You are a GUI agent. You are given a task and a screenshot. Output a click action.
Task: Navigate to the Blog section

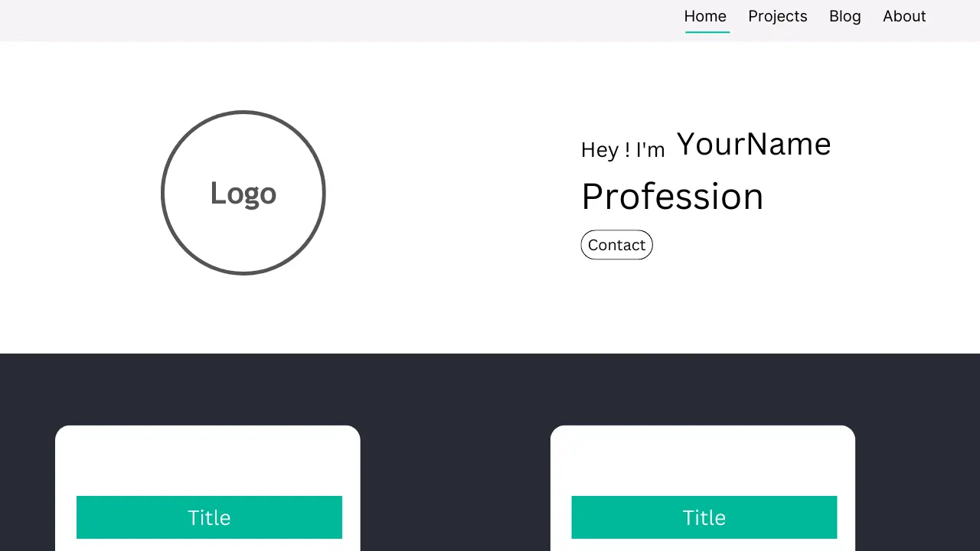(844, 16)
